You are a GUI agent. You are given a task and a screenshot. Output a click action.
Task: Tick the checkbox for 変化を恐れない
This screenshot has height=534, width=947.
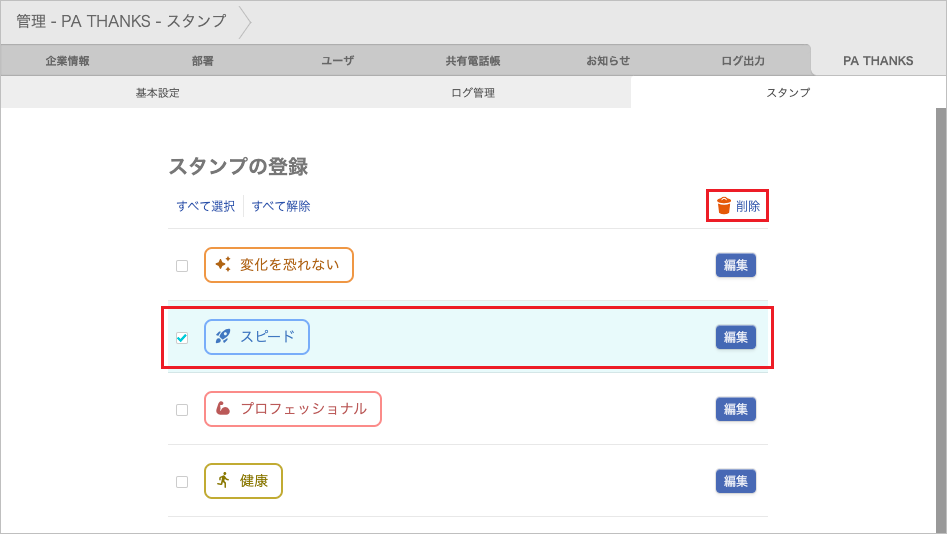182,266
